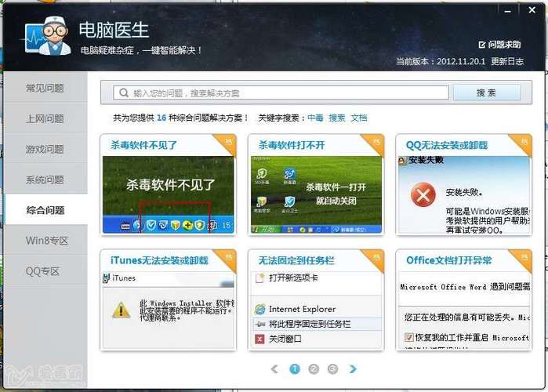
Task: Select page 2 pagination dot
Action: pyautogui.click(x=314, y=368)
